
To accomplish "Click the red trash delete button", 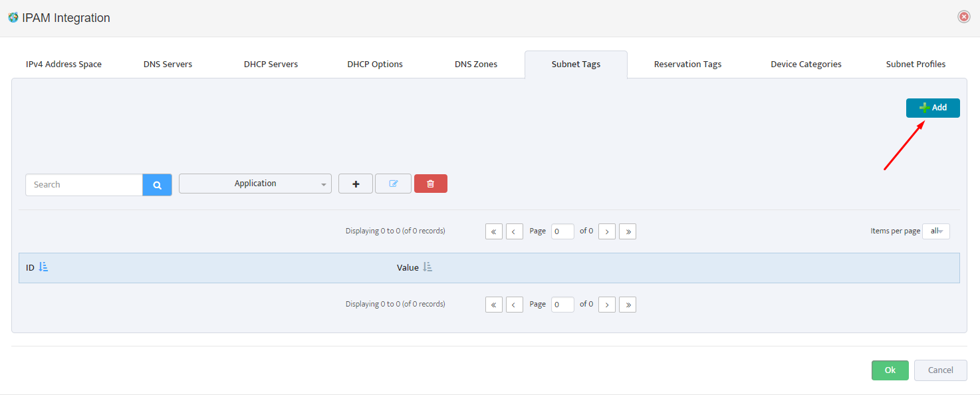I will (430, 184).
